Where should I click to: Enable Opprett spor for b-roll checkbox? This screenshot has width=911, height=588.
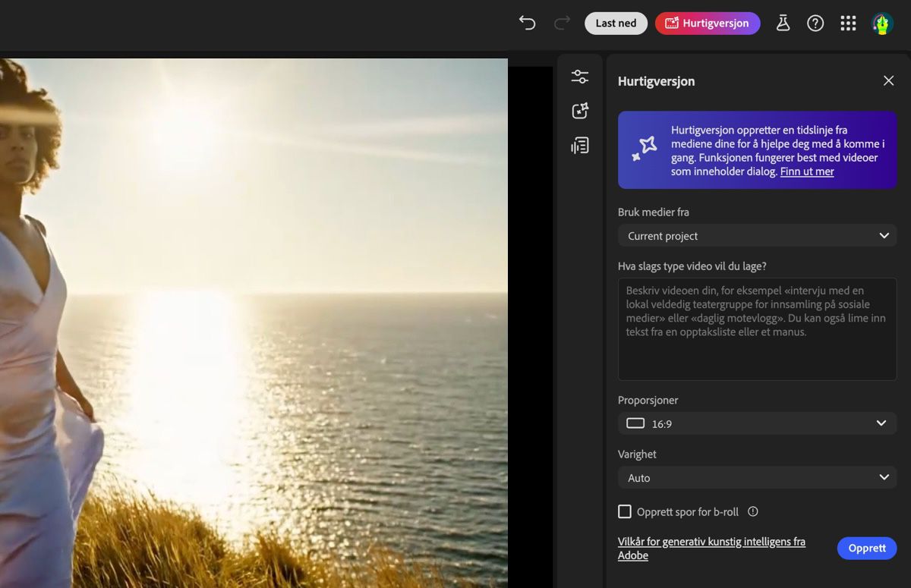click(625, 511)
